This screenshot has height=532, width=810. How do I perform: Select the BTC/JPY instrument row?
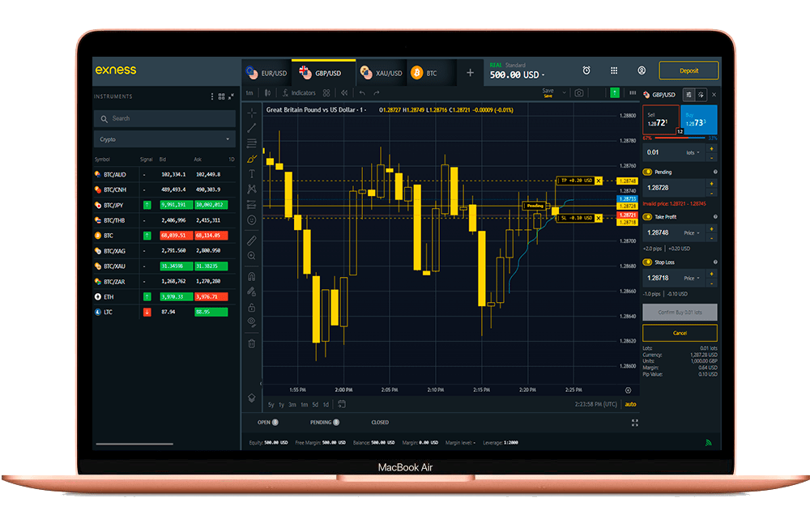click(x=164, y=205)
